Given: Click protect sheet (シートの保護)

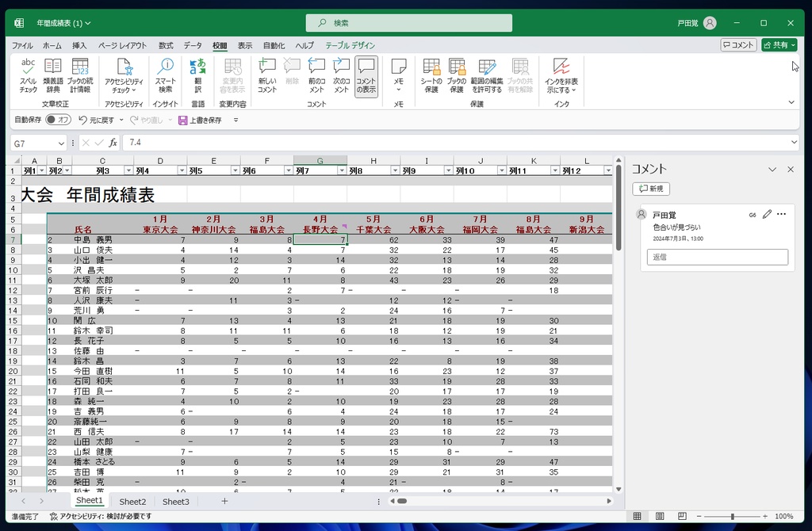Looking at the screenshot, I should pos(431,75).
